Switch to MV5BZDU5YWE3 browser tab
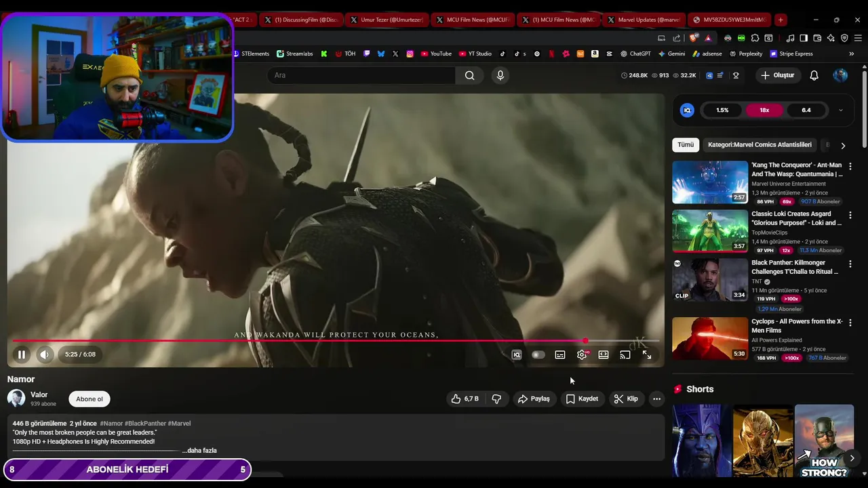Viewport: 868px width, 488px height. (730, 20)
